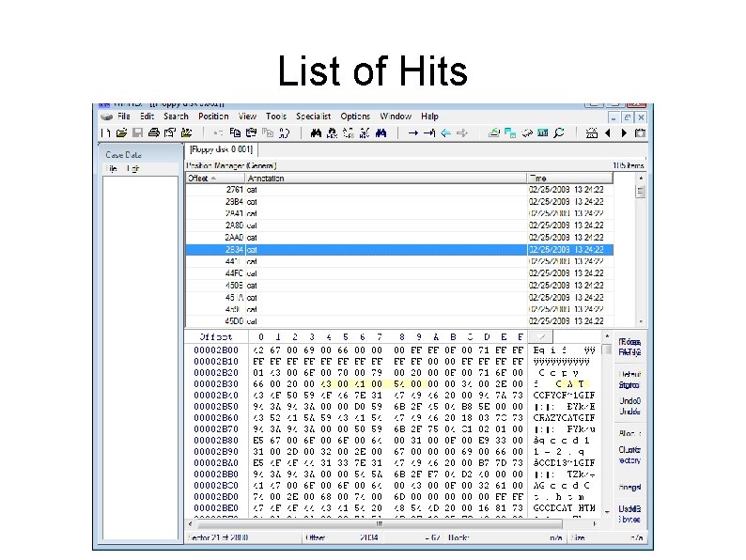Click the hex row offset 00002B30

[x=216, y=384]
